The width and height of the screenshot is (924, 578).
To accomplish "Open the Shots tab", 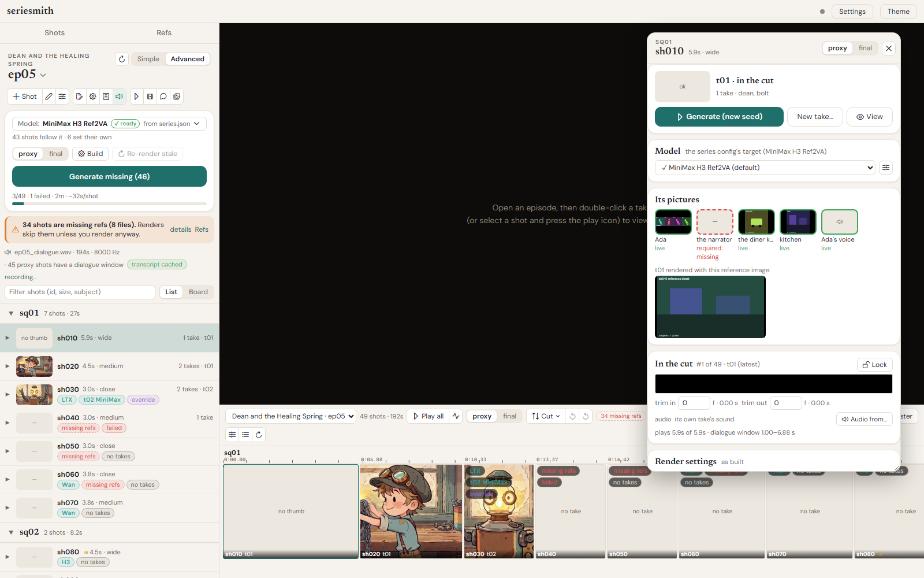I will [x=54, y=33].
